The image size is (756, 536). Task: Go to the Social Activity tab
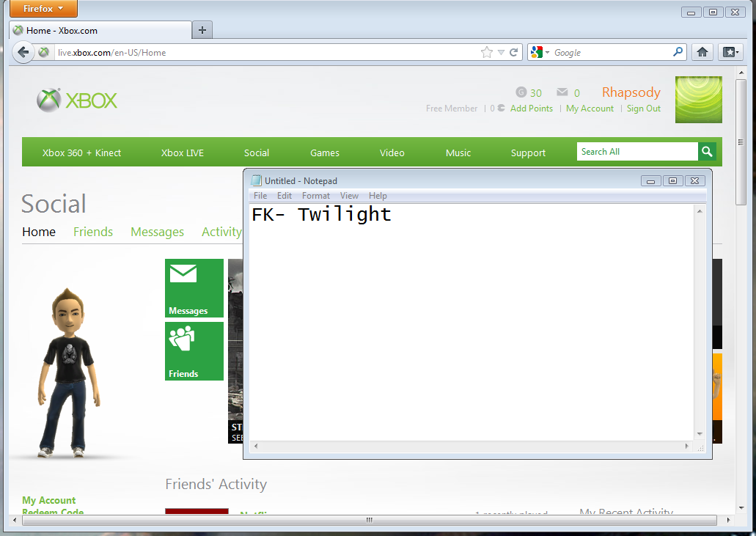(x=221, y=232)
